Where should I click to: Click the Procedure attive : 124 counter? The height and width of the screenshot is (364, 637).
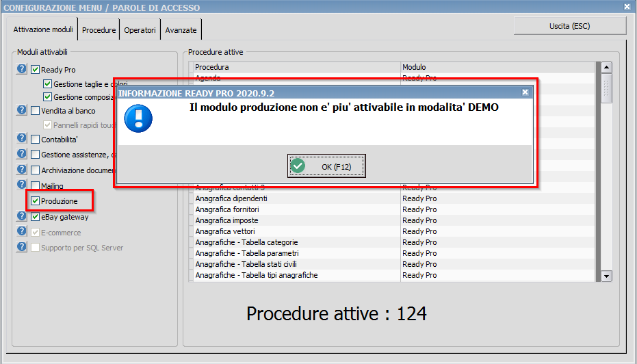(337, 313)
